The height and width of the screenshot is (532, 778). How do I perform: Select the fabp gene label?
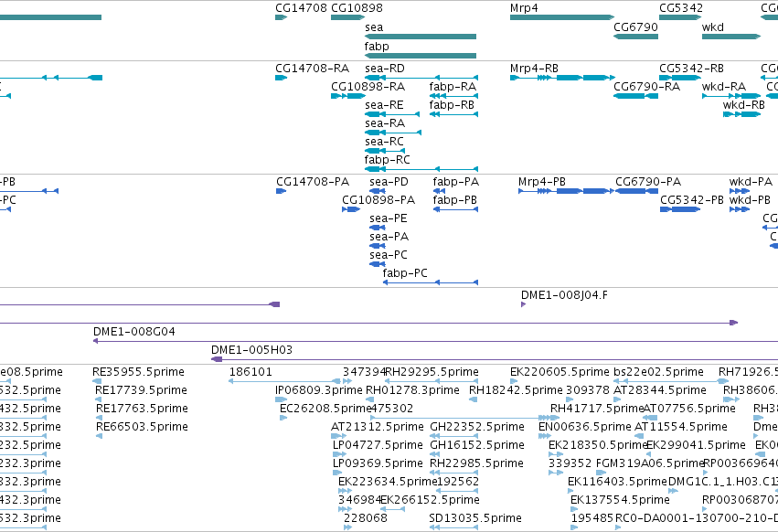point(377,46)
